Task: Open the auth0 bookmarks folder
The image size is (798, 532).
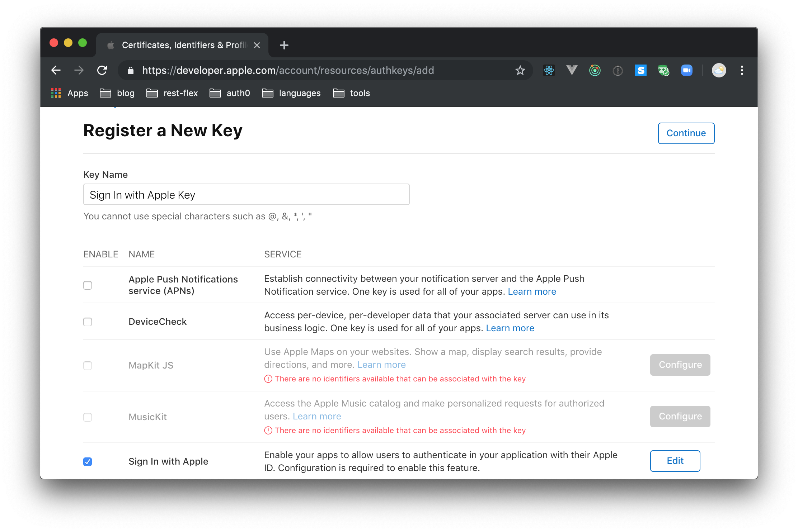Action: [x=230, y=93]
